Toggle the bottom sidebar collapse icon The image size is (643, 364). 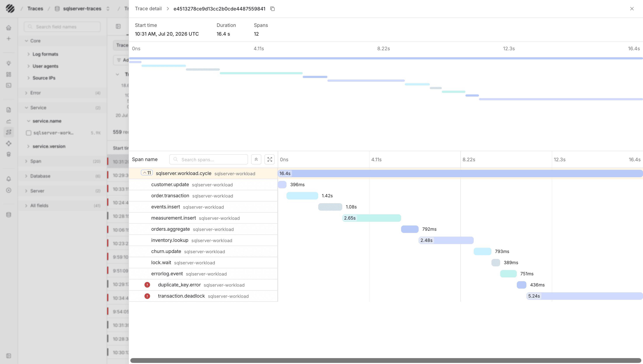click(x=9, y=356)
